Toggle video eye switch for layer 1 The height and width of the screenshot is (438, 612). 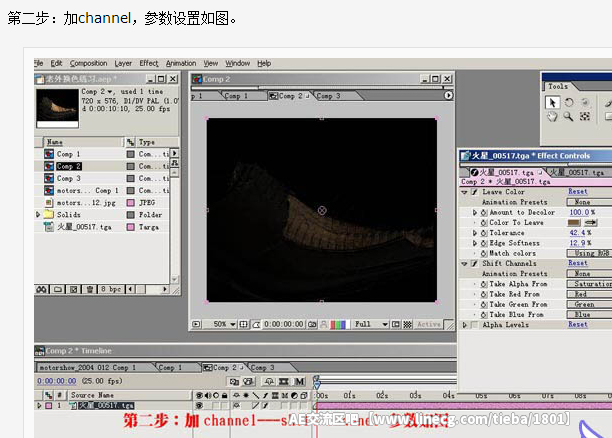coord(199,406)
